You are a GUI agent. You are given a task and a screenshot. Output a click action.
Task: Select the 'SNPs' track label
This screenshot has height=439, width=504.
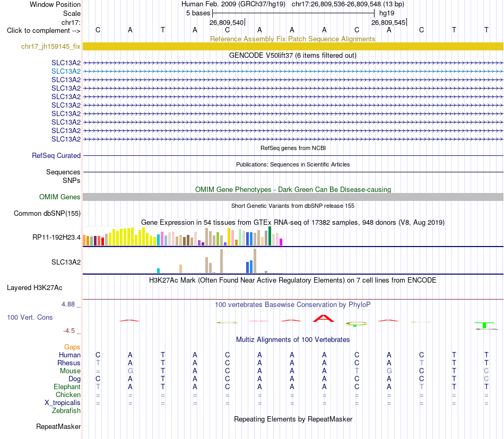point(72,180)
